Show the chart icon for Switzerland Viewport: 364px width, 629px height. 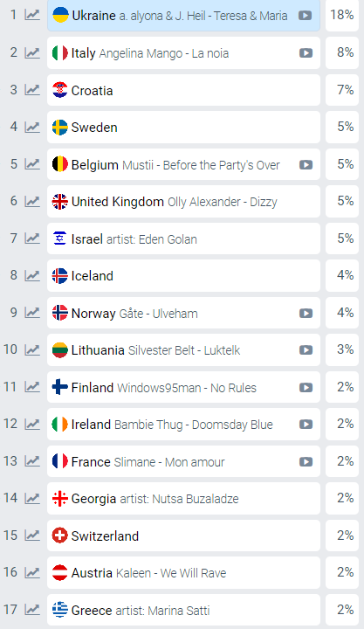pyautogui.click(x=32, y=536)
